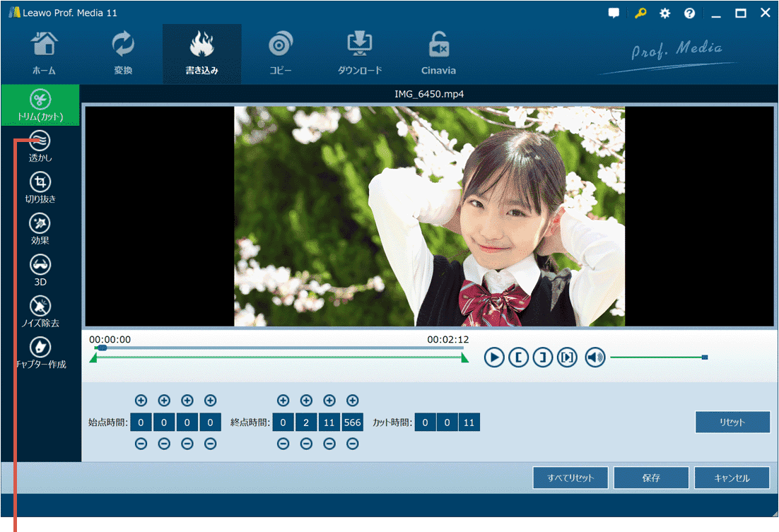The image size is (779, 532).
Task: Open the Noise Removal (ノイズ除去) tool
Action: [40, 312]
